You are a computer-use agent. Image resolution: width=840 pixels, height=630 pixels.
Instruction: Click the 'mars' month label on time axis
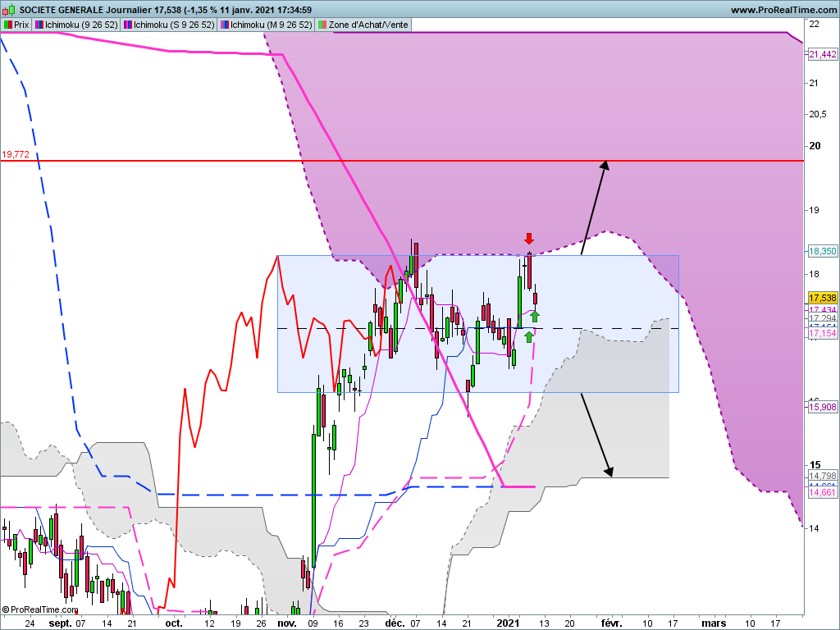714,623
